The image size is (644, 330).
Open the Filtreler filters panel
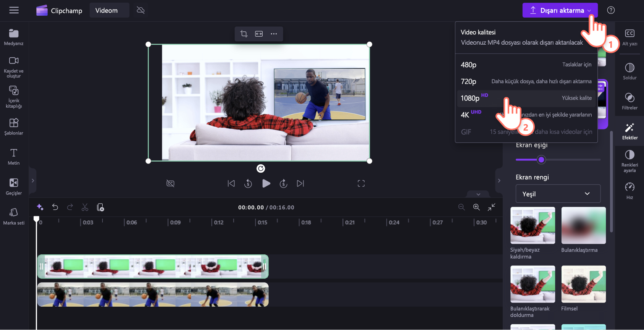coord(629,101)
